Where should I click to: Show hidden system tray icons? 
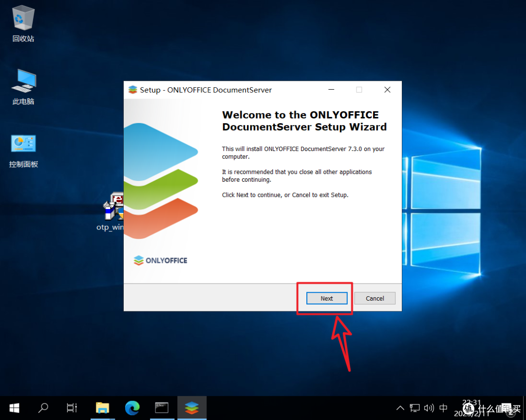pyautogui.click(x=400, y=408)
